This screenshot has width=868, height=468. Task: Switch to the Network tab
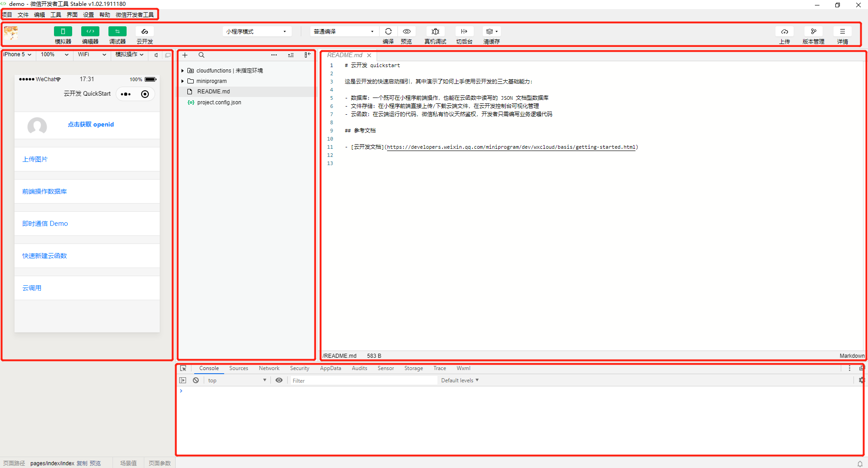click(269, 368)
